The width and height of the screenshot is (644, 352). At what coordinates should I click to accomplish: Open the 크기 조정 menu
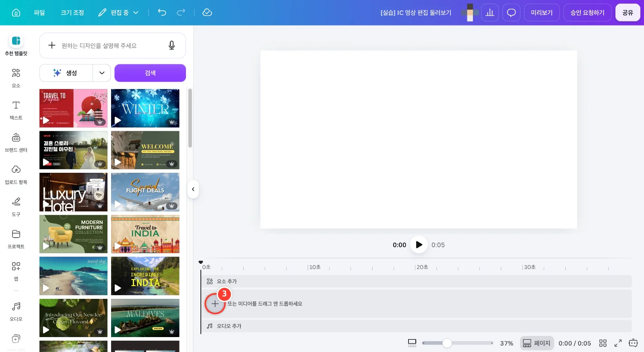72,12
